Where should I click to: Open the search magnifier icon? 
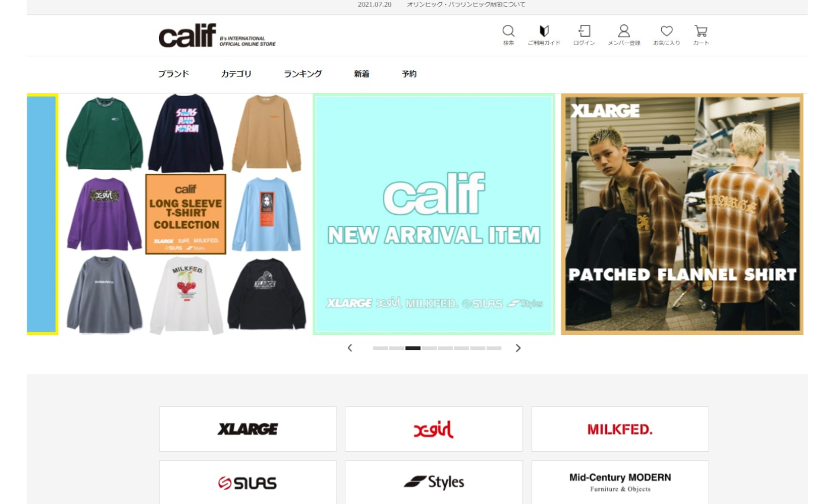pyautogui.click(x=508, y=35)
